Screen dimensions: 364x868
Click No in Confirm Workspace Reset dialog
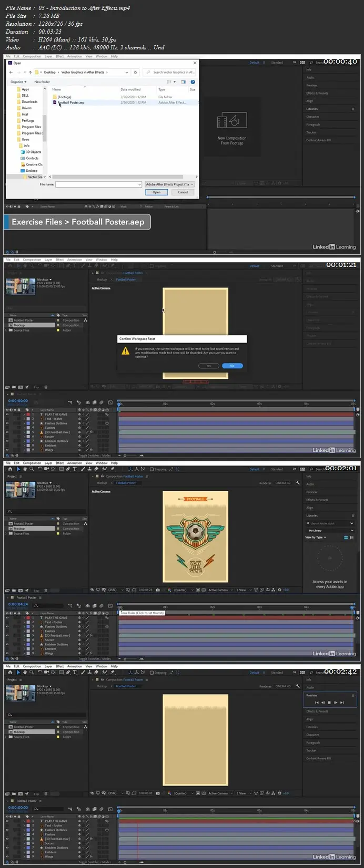point(232,366)
